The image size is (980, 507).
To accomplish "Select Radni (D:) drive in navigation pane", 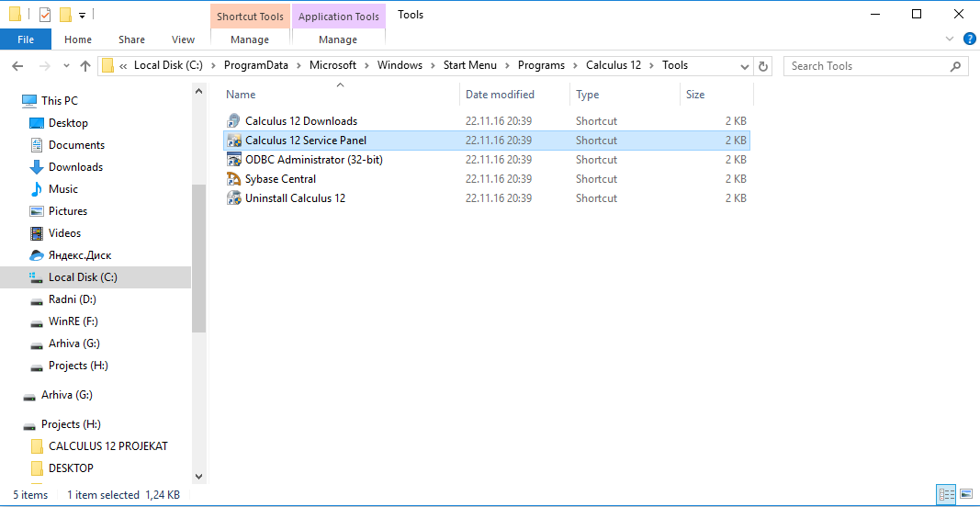I will coord(72,299).
